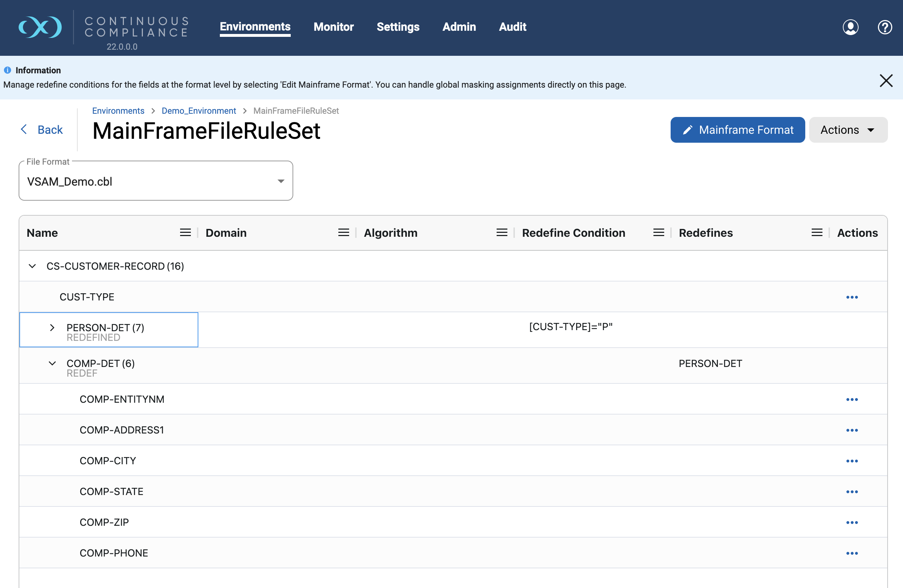Screen dimensions: 903x588
Task: Open the Domain column menu icon
Action: [x=343, y=232]
